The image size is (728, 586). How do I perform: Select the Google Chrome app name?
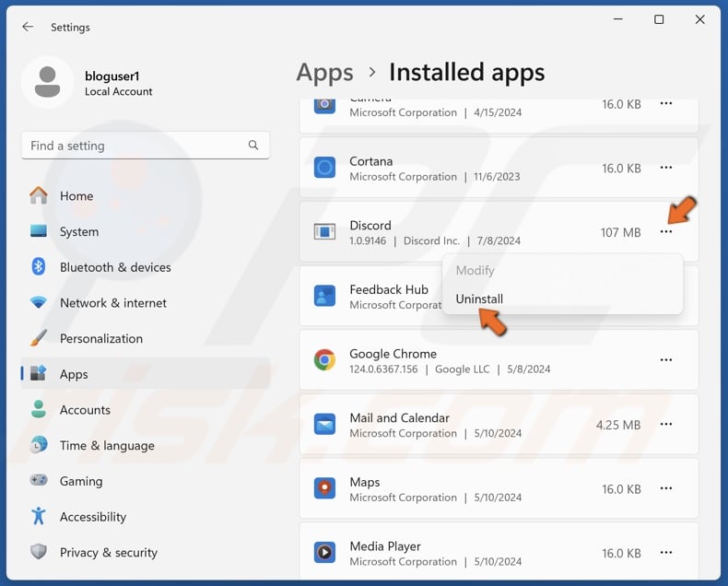click(393, 354)
